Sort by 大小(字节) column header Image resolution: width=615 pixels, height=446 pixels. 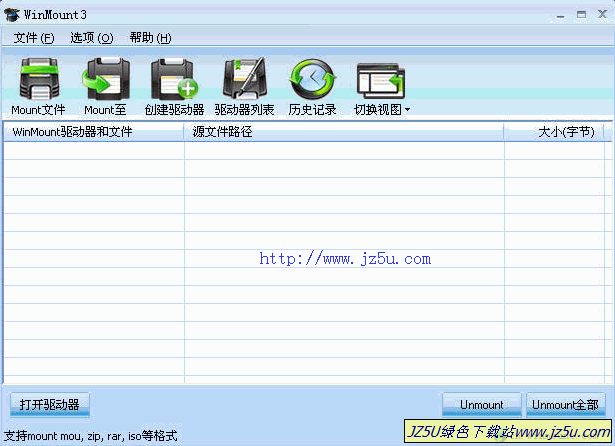(x=555, y=132)
